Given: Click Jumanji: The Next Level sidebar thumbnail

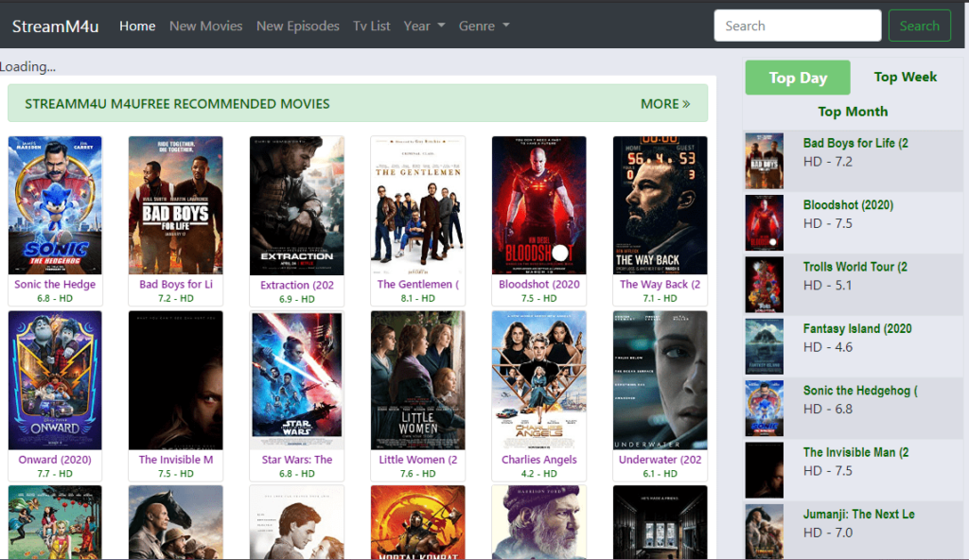Looking at the screenshot, I should (x=764, y=532).
